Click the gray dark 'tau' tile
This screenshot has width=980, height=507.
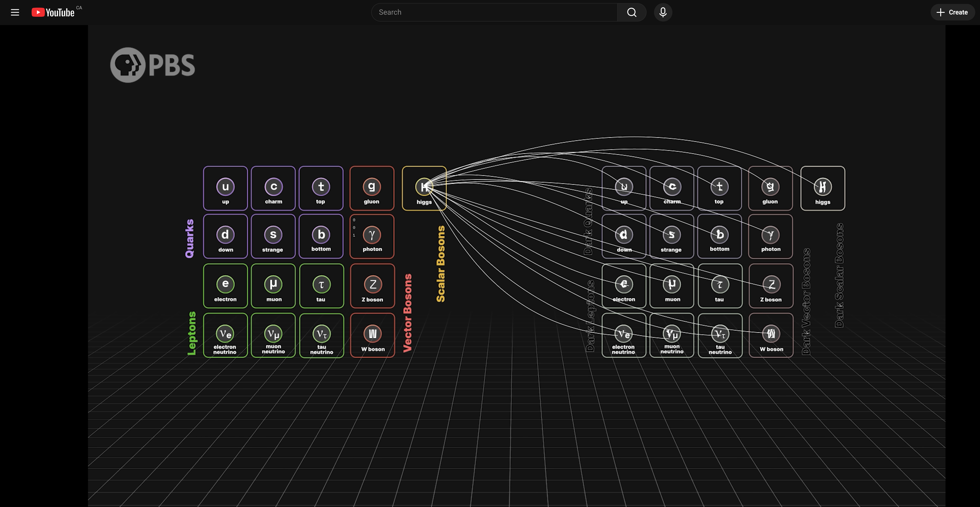coord(720,286)
